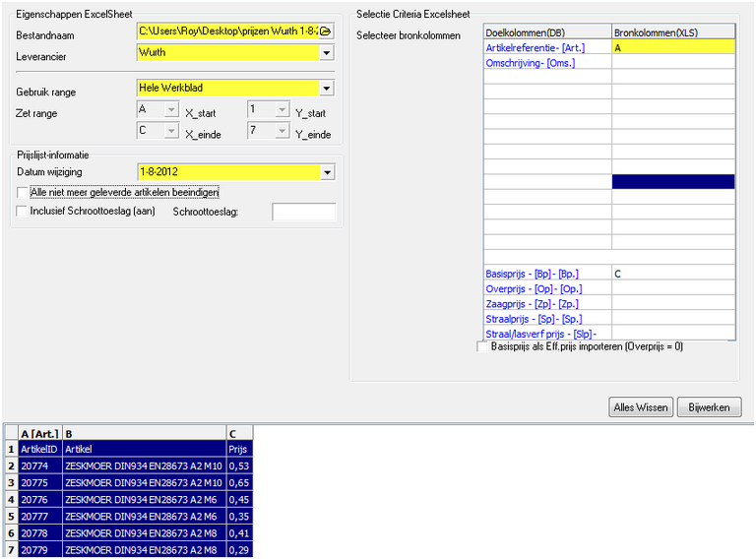Open the Y_einde row dropdown
Screen dimensions: 756x559
[283, 131]
